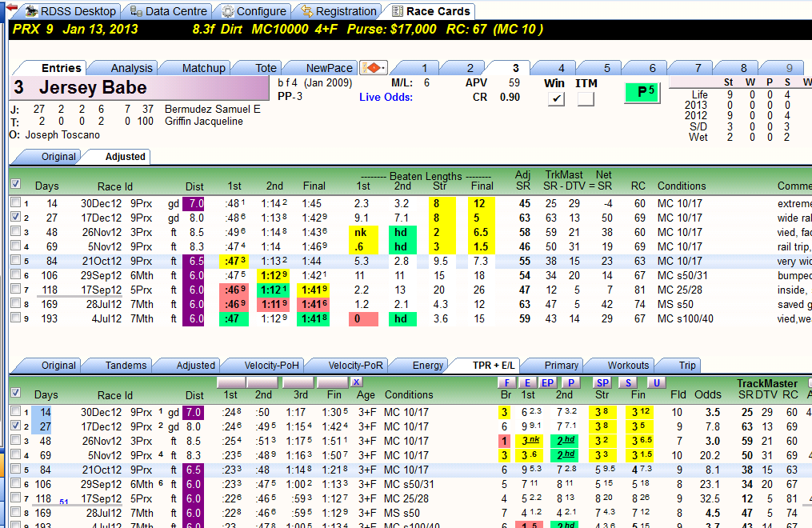Viewport: 812px width, 528px height.
Task: Select horse tab number 4
Action: (561, 68)
